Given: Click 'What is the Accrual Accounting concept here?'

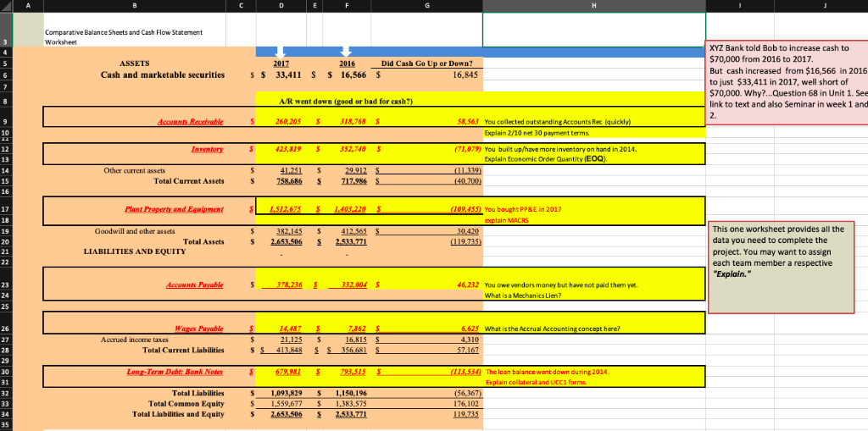Looking at the screenshot, I should coord(553,329).
